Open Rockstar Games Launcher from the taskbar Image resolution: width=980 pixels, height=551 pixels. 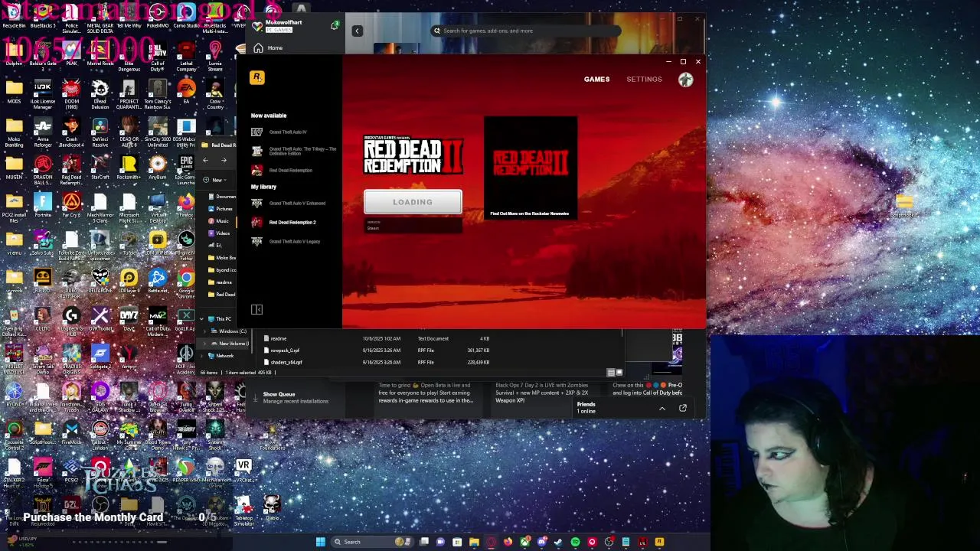[x=659, y=542]
